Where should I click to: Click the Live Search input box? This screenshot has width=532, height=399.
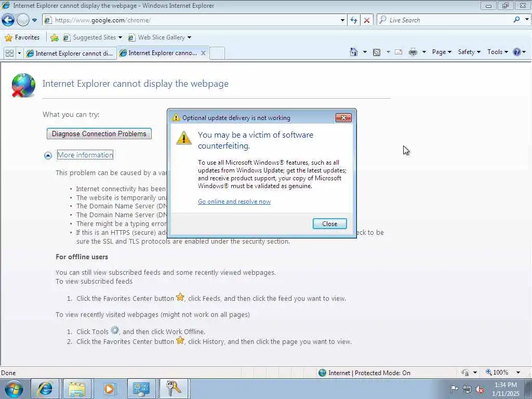click(445, 20)
